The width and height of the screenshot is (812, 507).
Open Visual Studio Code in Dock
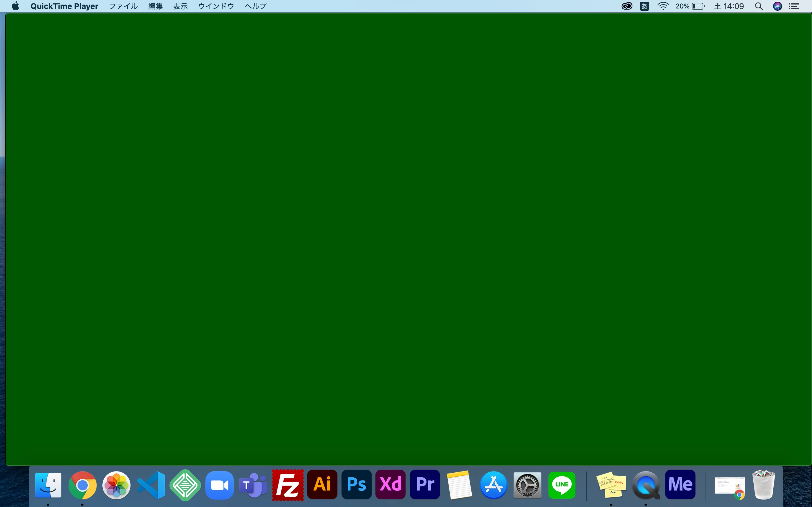(151, 485)
